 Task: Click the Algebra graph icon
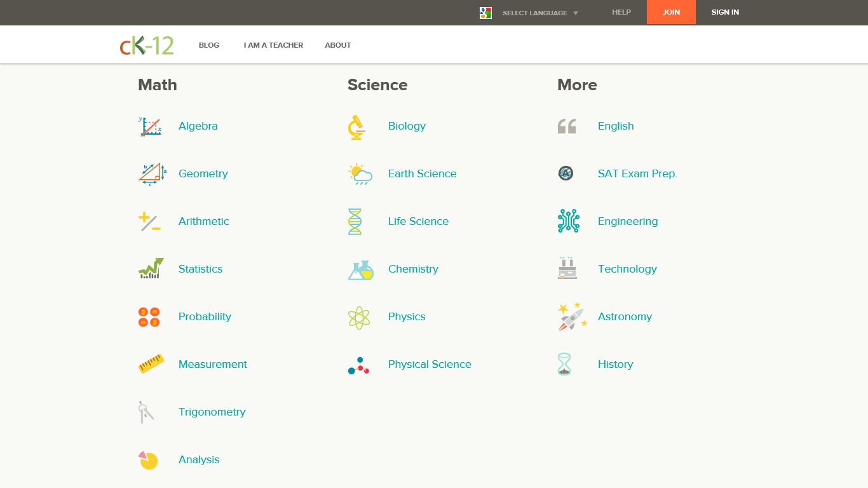150,126
